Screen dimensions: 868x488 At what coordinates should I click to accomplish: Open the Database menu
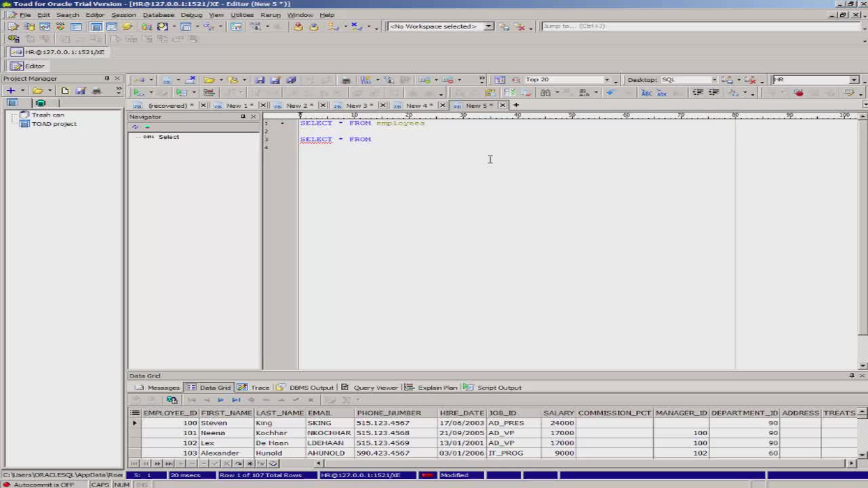point(158,14)
